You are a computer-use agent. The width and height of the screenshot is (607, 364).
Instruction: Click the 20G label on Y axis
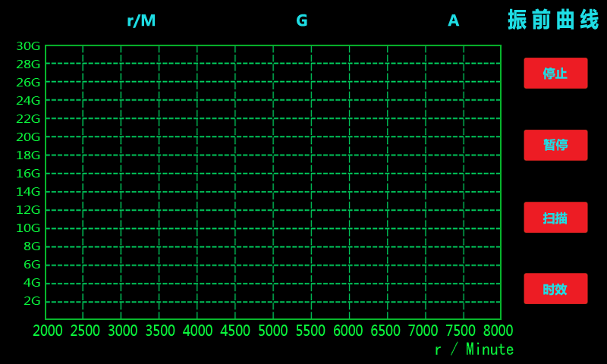click(x=28, y=137)
